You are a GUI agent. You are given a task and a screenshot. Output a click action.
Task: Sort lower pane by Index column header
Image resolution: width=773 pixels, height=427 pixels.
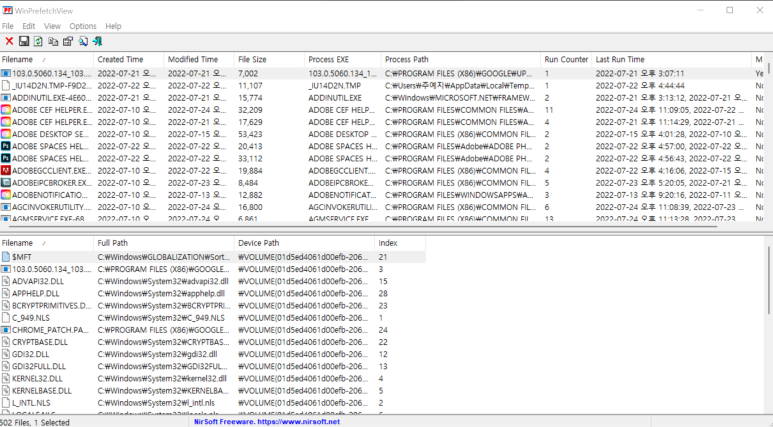tap(400, 243)
